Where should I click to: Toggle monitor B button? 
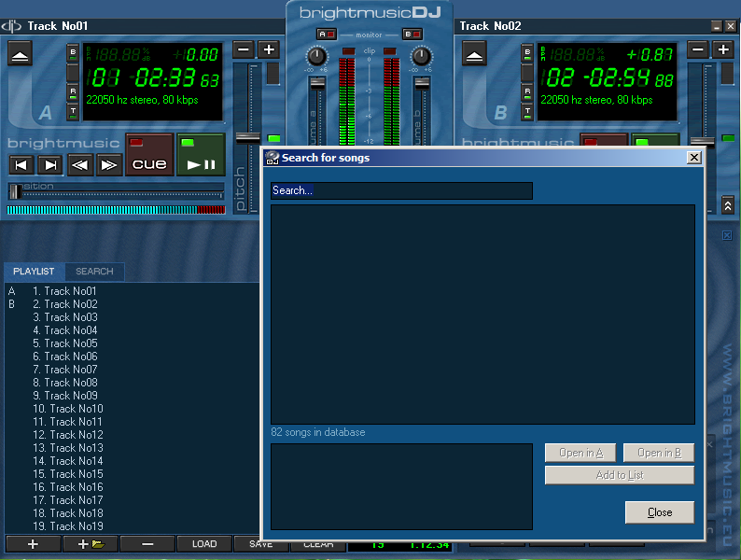[412, 34]
